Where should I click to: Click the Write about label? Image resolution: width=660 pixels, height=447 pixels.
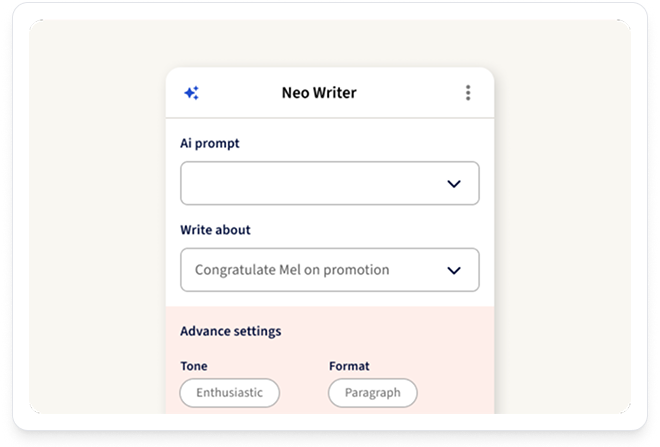click(215, 230)
